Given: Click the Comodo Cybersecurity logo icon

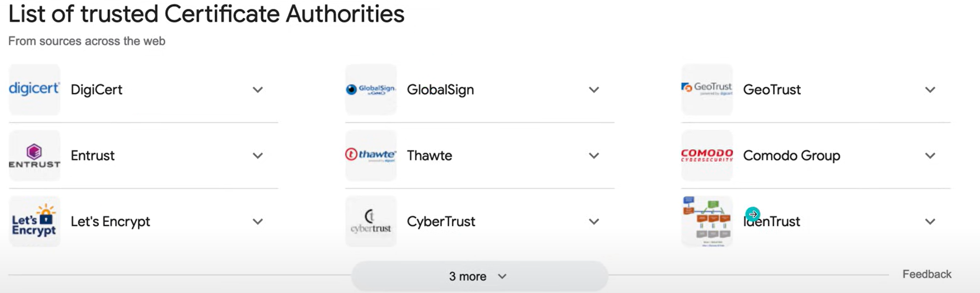Looking at the screenshot, I should coord(707,155).
